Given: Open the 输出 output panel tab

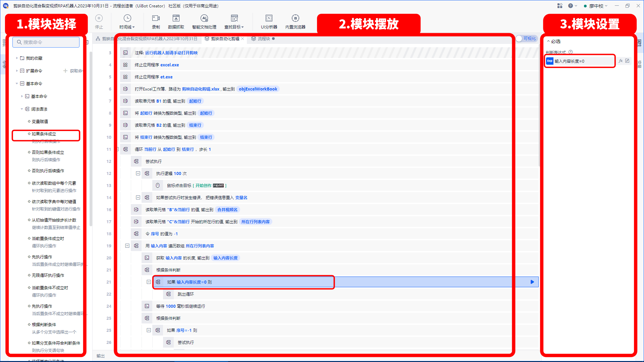Looking at the screenshot, I should [101, 356].
